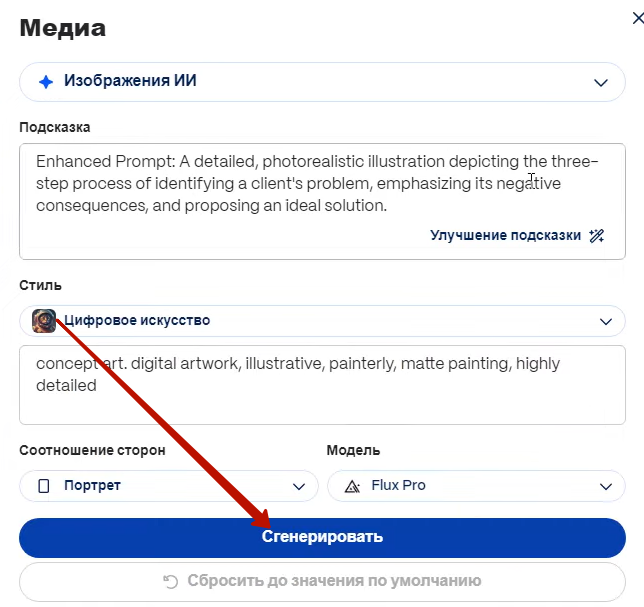Click the Flux Pro model name
The width and height of the screenshot is (644, 607).
coord(398,485)
